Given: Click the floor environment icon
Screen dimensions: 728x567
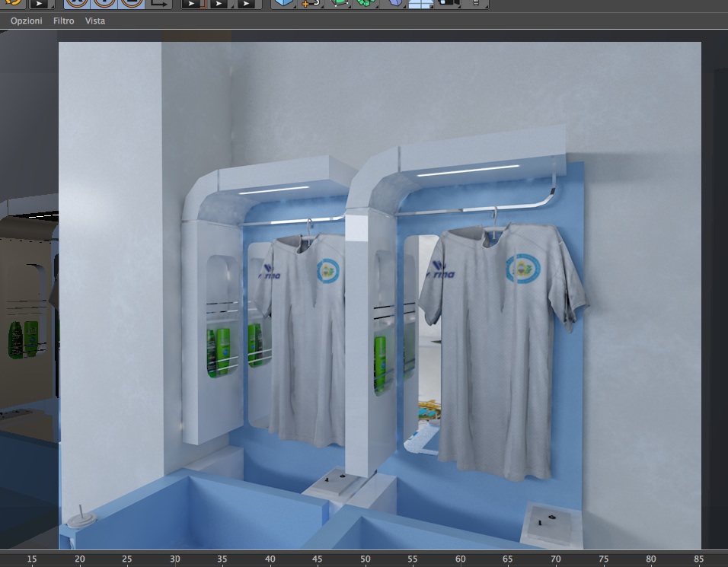Looking at the screenshot, I should [x=421, y=4].
